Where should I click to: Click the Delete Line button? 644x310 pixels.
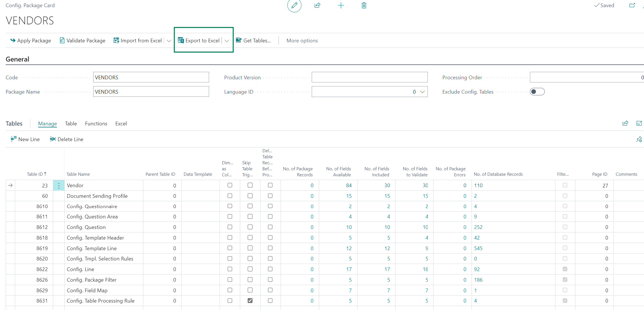[x=67, y=139]
